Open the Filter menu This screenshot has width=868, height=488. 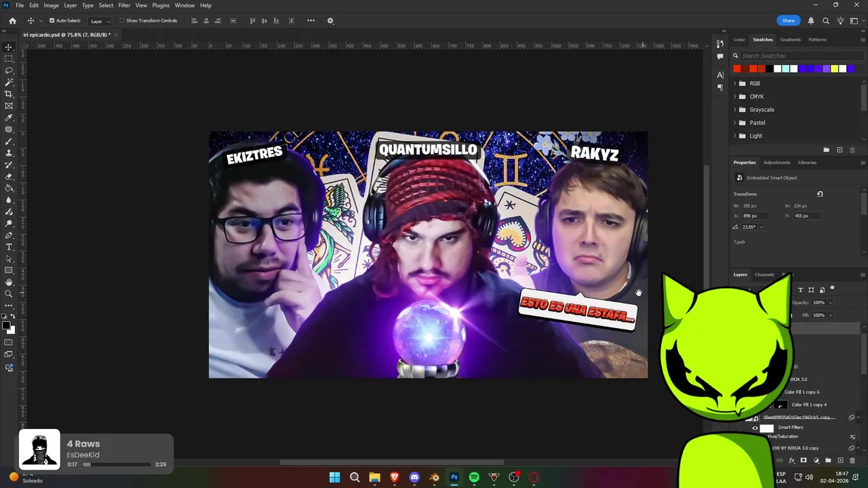coord(124,5)
